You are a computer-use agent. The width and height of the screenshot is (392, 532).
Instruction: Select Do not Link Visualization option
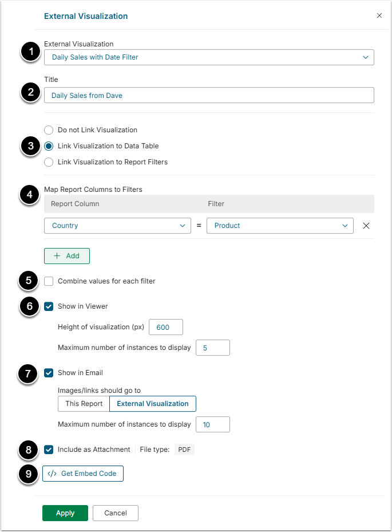[49, 130]
